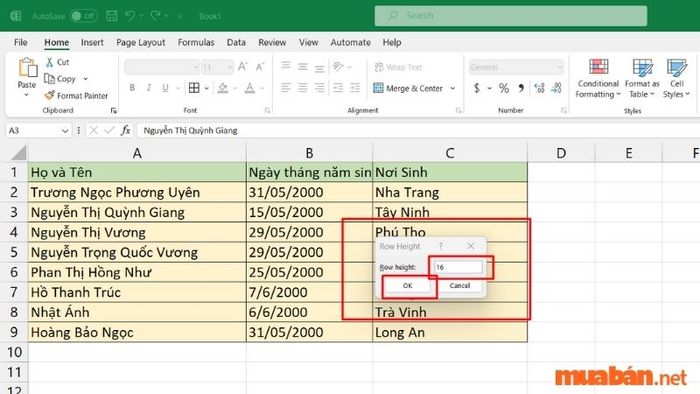
Task: Redo last action
Action: tap(155, 16)
